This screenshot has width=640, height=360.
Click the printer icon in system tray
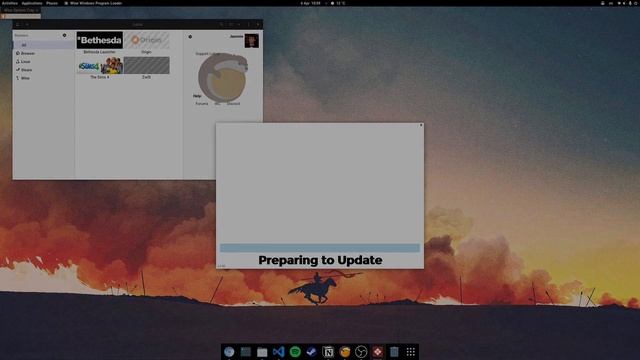click(x=602, y=3)
